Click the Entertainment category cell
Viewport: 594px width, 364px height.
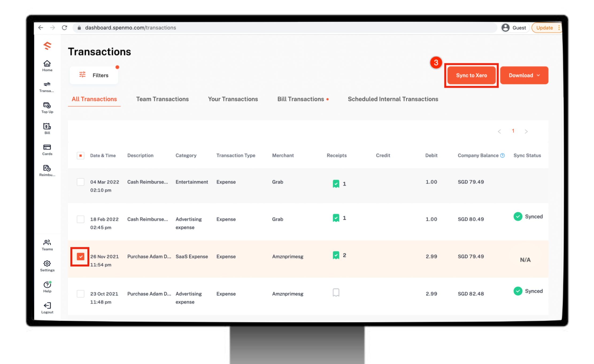click(192, 182)
